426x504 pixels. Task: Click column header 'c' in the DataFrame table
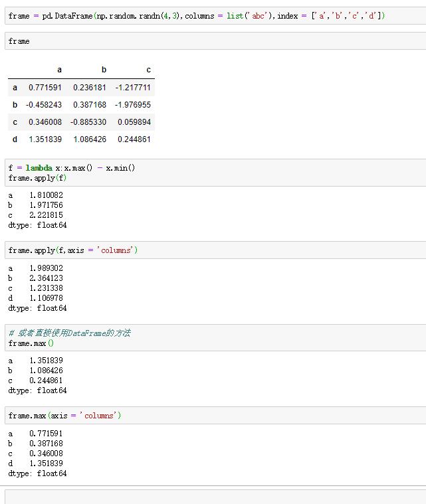coord(148,70)
